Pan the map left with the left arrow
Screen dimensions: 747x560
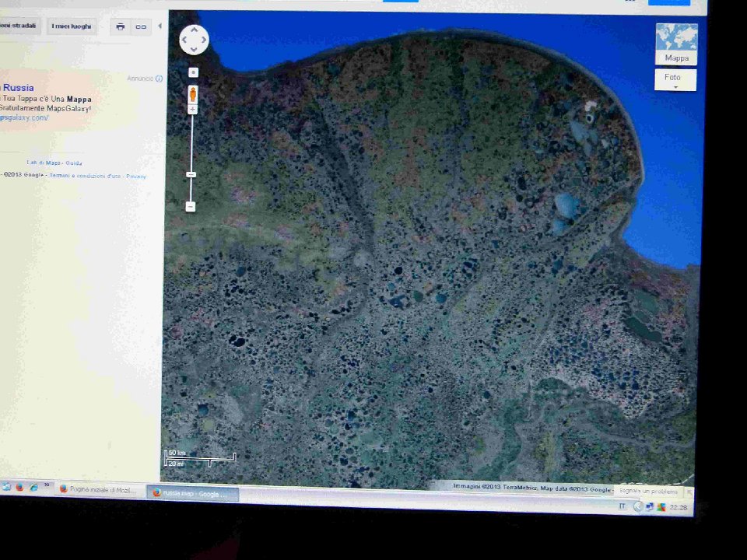[184, 40]
